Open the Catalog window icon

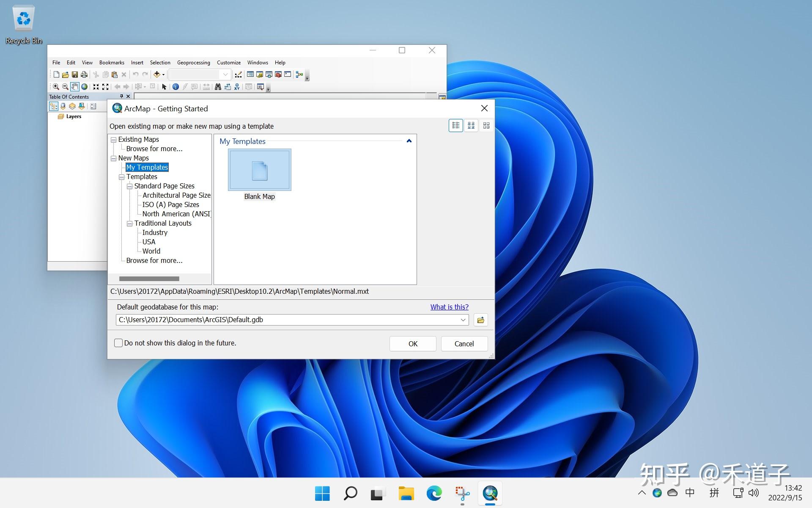[x=260, y=75]
